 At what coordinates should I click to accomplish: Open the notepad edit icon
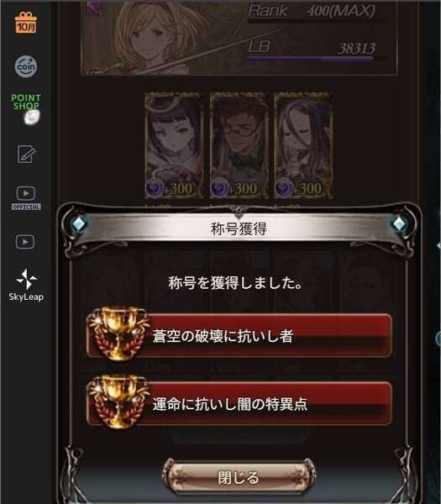[x=26, y=154]
